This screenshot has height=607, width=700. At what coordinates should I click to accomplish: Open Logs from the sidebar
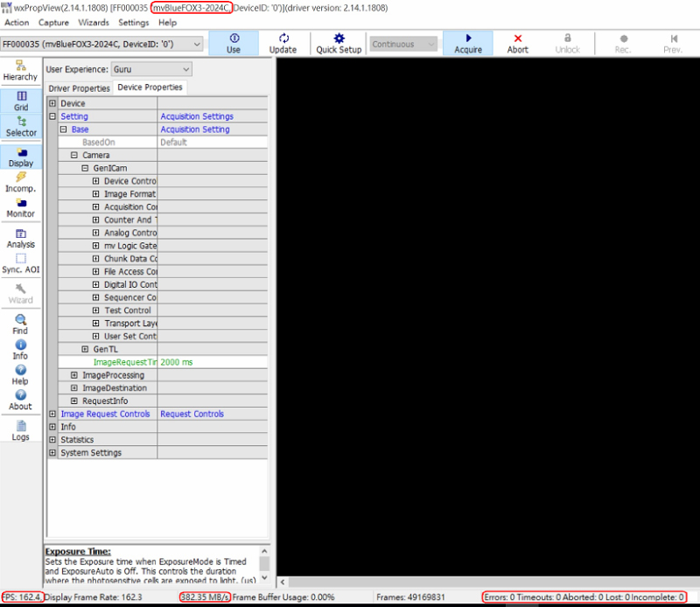(x=21, y=425)
